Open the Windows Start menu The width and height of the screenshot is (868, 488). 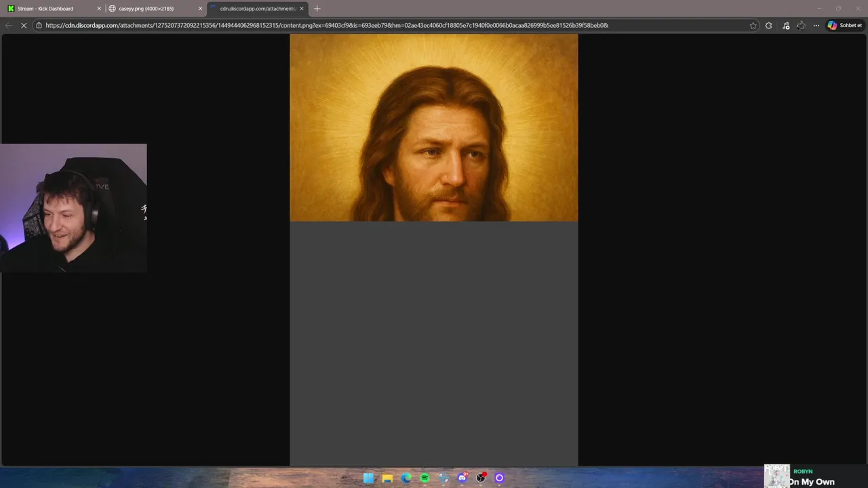(368, 478)
